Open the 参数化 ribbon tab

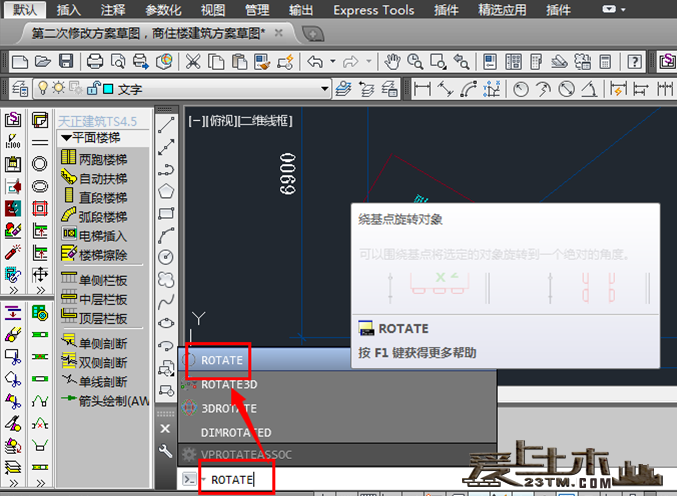point(163,9)
